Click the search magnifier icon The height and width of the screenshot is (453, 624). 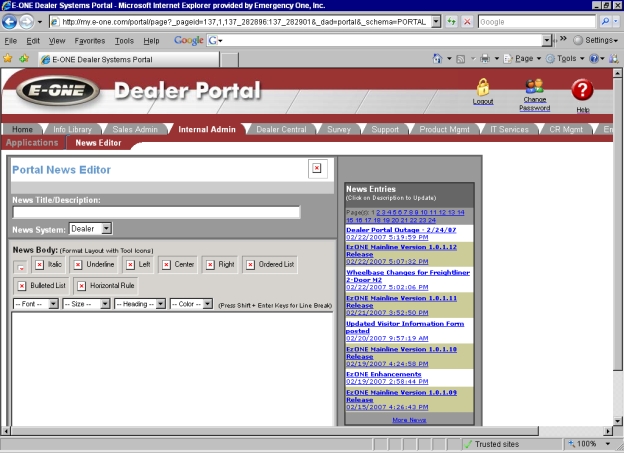(x=605, y=21)
